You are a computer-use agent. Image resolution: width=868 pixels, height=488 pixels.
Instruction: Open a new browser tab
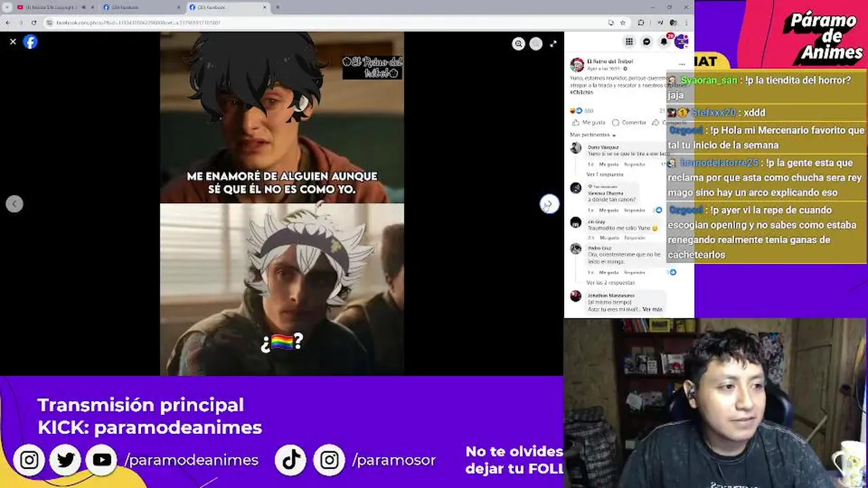(277, 7)
